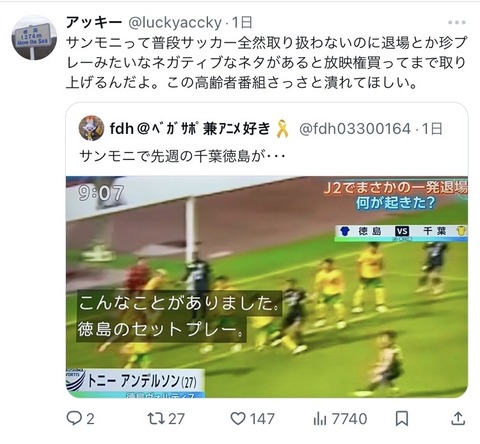Open the @fdh03300164 handle in quote

pyautogui.click(x=355, y=129)
